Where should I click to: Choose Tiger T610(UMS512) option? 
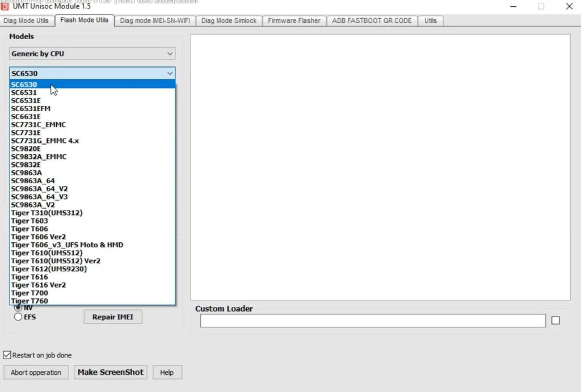click(x=92, y=253)
